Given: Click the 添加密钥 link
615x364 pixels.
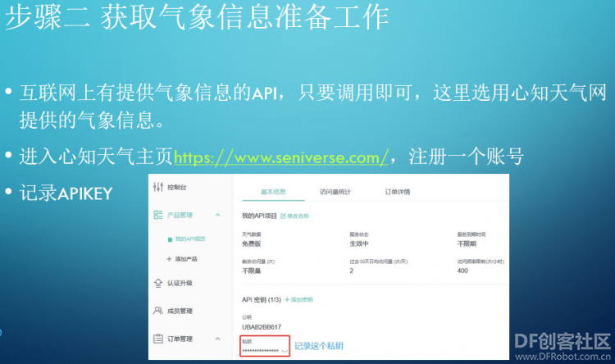Looking at the screenshot, I should tap(298, 300).
